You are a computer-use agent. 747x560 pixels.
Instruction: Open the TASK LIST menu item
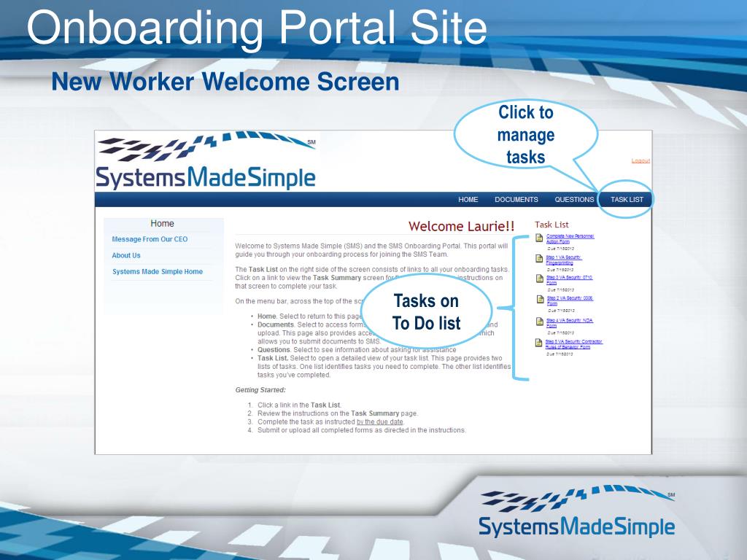[627, 200]
